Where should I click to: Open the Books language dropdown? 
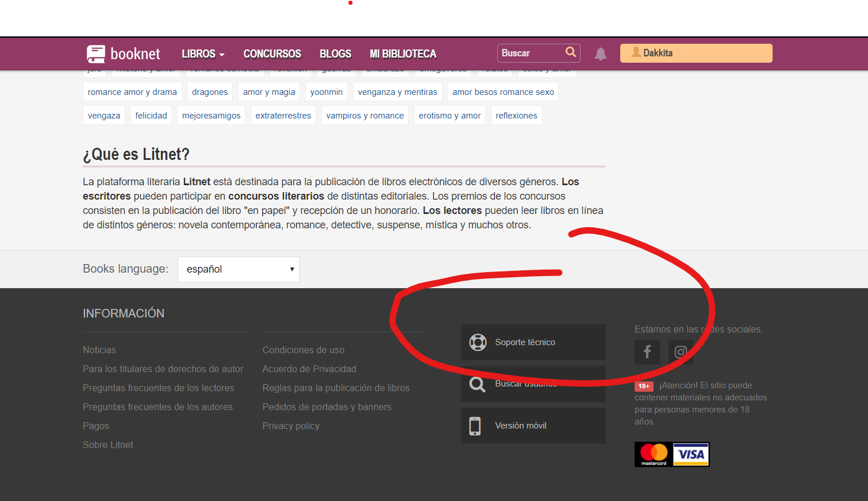click(239, 269)
